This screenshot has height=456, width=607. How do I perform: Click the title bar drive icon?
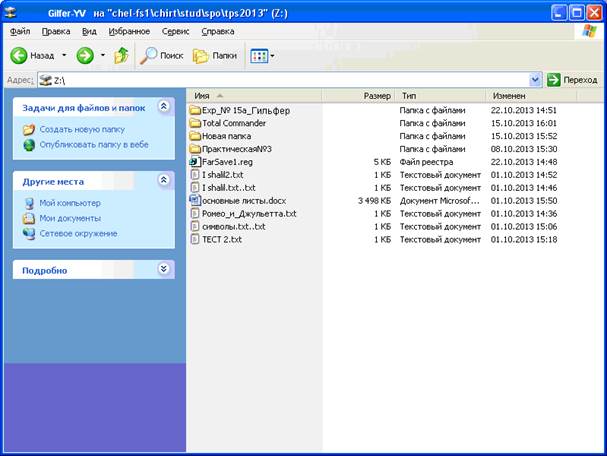(x=10, y=13)
